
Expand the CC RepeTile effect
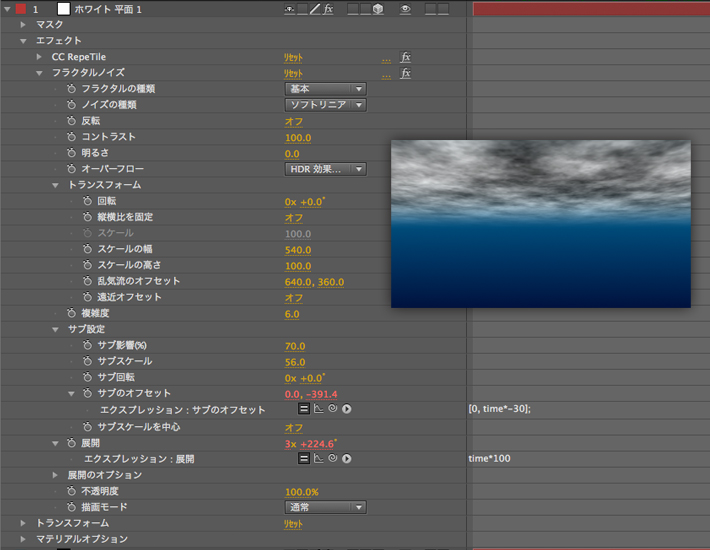pos(39,57)
